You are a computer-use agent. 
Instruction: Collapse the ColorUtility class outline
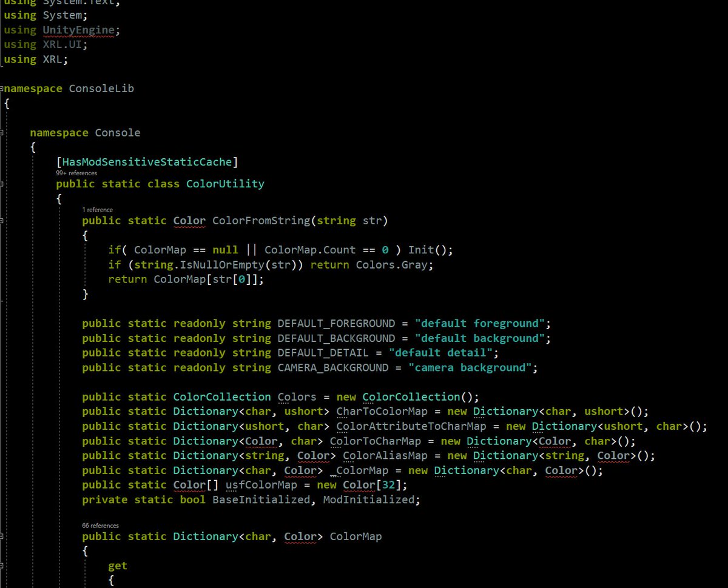click(2, 184)
